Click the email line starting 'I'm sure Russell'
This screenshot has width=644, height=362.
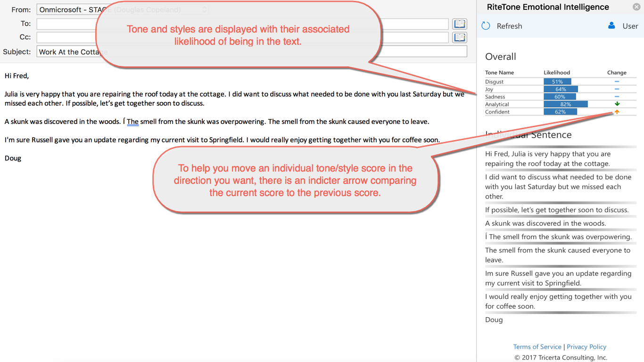[222, 140]
